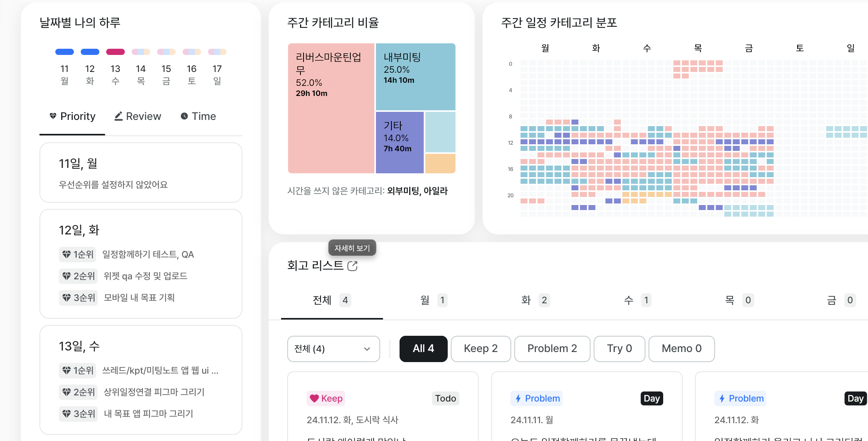This screenshot has height=441, width=868.
Task: Select the All 4 filter chip
Action: pyautogui.click(x=423, y=349)
